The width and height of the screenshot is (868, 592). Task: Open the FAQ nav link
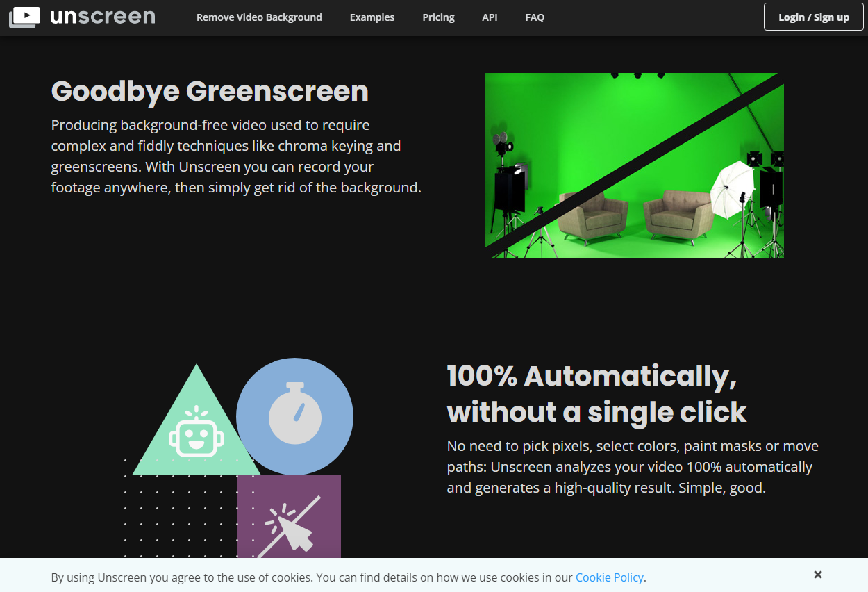click(x=535, y=17)
